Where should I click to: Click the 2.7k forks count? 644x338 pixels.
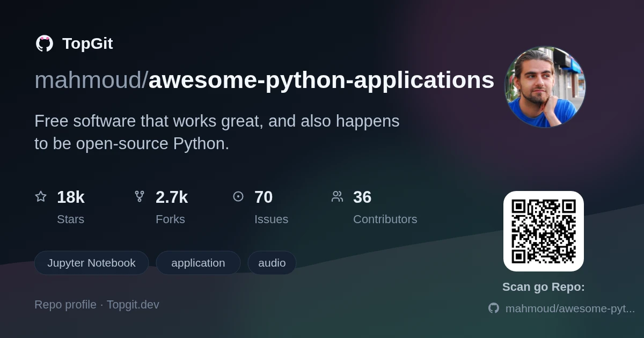(x=172, y=197)
